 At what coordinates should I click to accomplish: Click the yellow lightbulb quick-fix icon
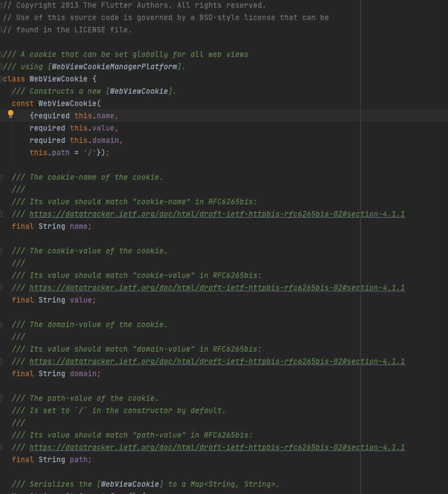click(x=11, y=114)
